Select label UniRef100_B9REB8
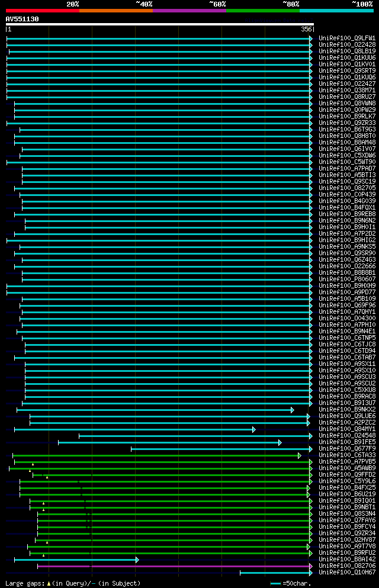The image size is (379, 588). 347,214
